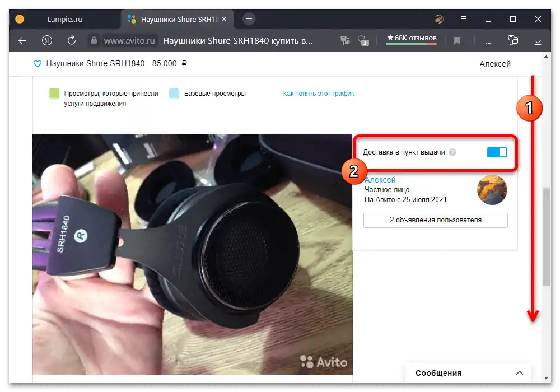Open the Как понять этот график link
The height and width of the screenshot is (392, 560).
(318, 94)
